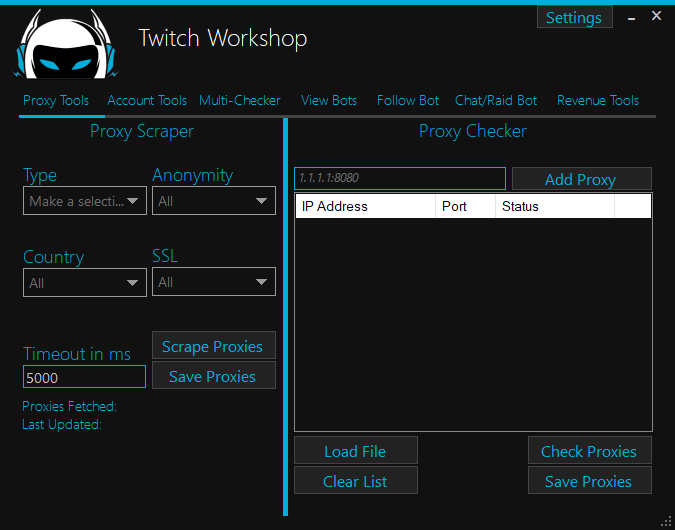The image size is (675, 530).
Task: Click the Scrape Proxies button
Action: tap(214, 345)
